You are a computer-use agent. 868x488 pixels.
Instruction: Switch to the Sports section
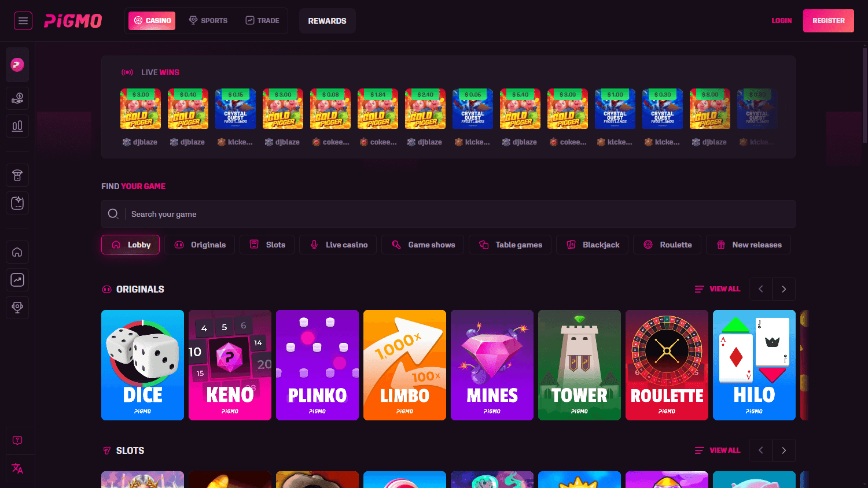point(208,21)
